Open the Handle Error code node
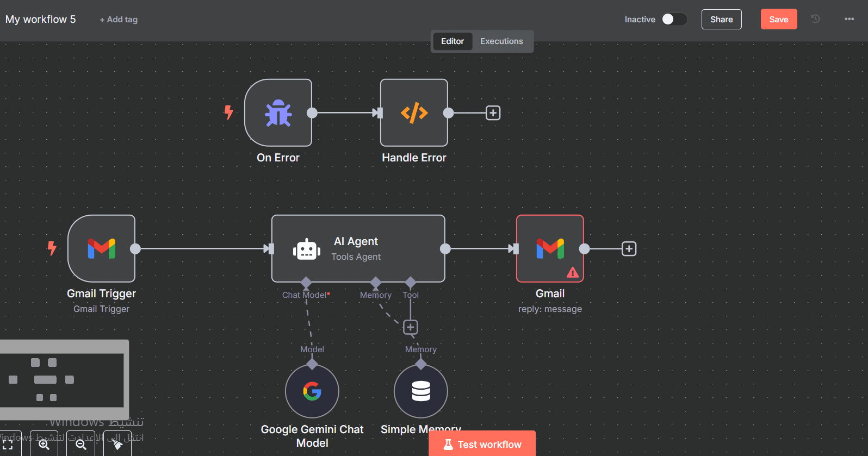 414,113
